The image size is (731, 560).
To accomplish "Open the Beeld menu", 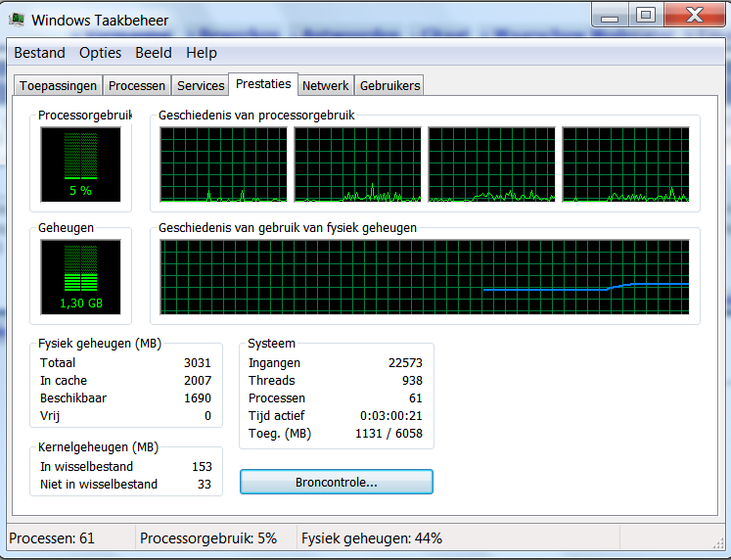I will pyautogui.click(x=154, y=53).
